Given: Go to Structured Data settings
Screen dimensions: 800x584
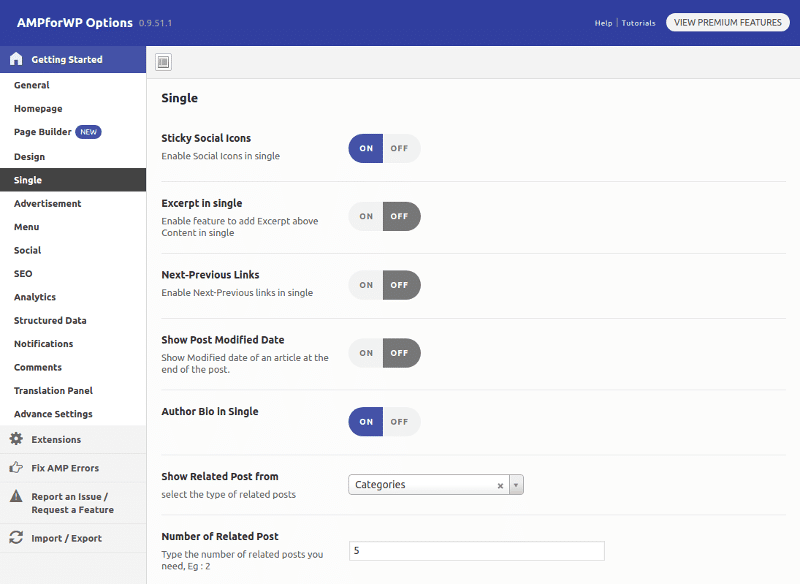Looking at the screenshot, I should [x=73, y=321].
